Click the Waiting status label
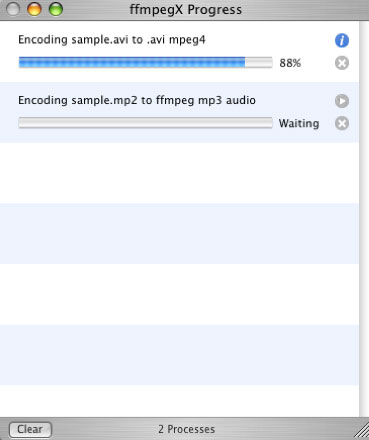The width and height of the screenshot is (369, 440). point(299,124)
